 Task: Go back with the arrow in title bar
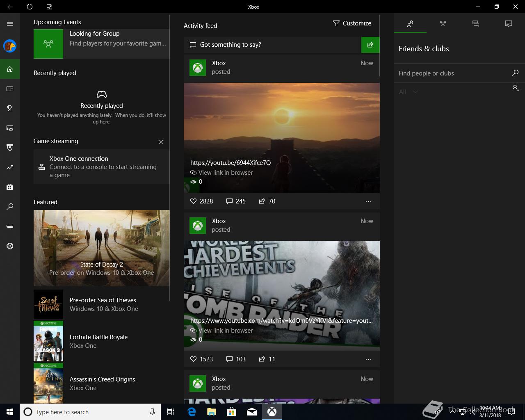pyautogui.click(x=10, y=7)
